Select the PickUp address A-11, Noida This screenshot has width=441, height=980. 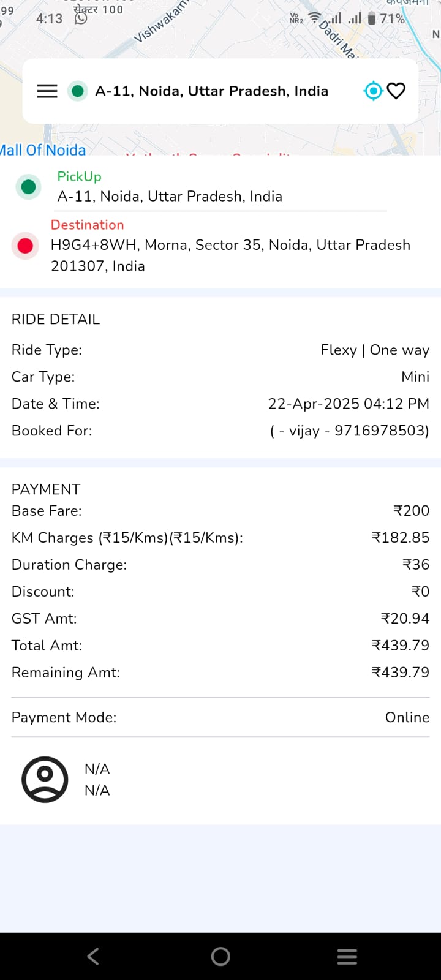click(x=170, y=197)
